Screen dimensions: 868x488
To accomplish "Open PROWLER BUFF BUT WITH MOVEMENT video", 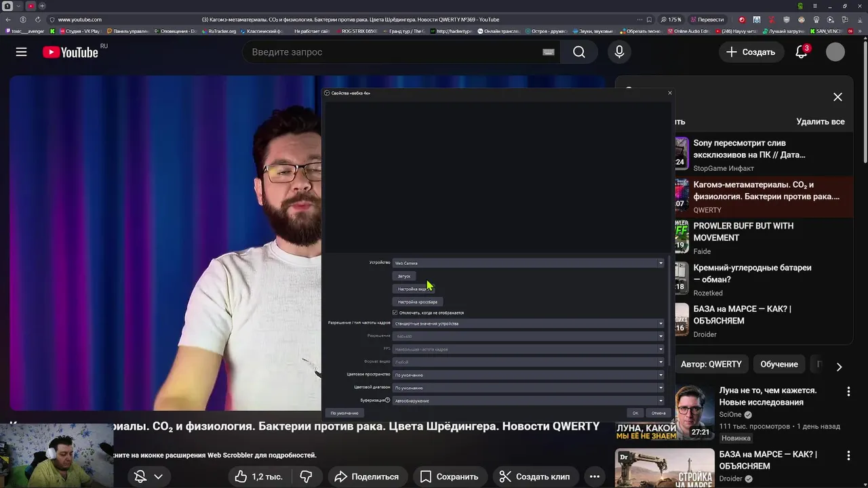I will pos(764,239).
